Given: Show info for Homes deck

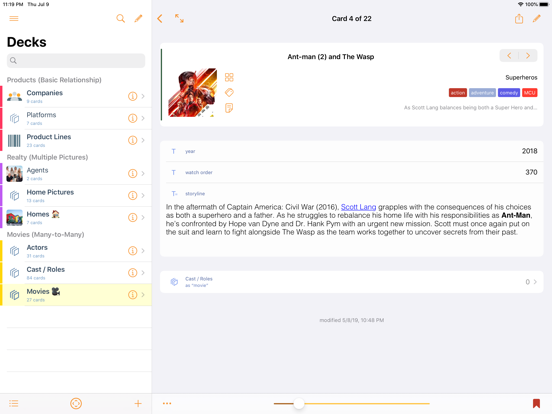Looking at the screenshot, I should (132, 218).
